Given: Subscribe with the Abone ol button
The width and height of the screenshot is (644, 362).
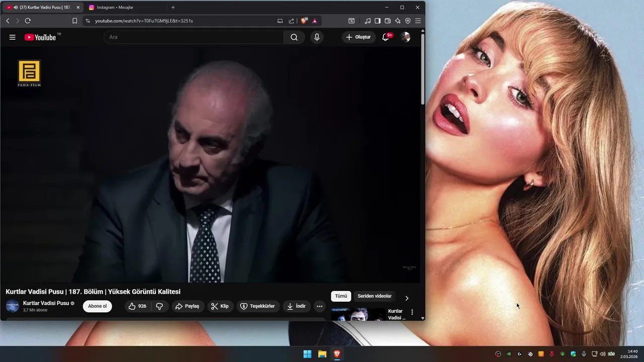Looking at the screenshot, I should (x=97, y=306).
